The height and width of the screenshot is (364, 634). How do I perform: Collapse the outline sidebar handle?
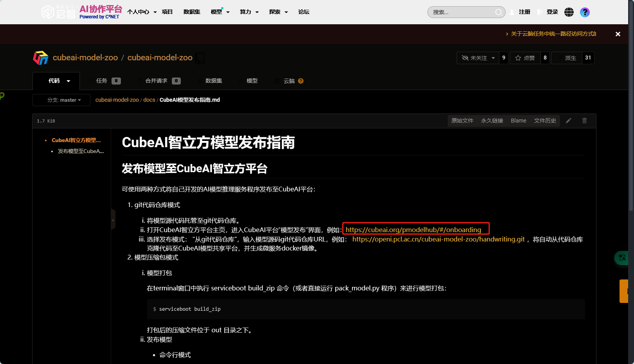coord(113,220)
